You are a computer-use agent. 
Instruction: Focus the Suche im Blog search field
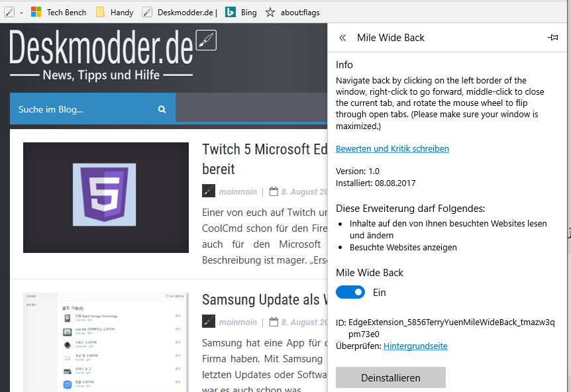(x=93, y=109)
